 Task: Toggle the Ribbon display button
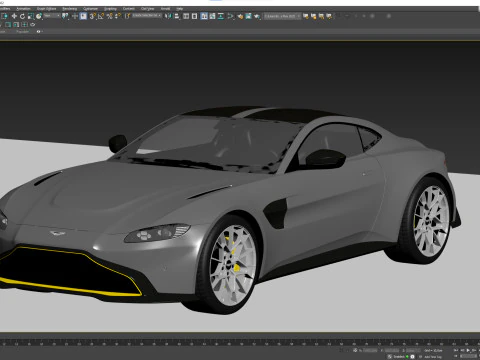[204, 16]
